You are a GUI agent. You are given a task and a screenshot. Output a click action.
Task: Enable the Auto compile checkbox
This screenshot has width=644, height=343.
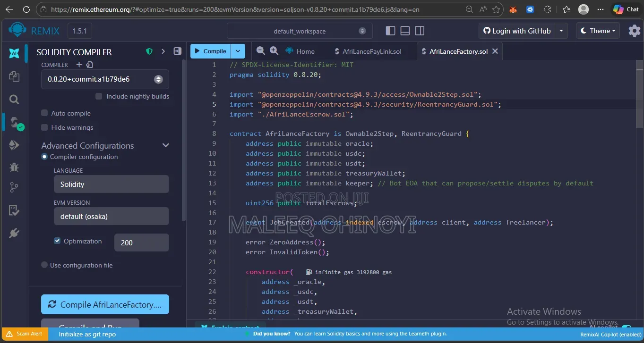point(44,113)
